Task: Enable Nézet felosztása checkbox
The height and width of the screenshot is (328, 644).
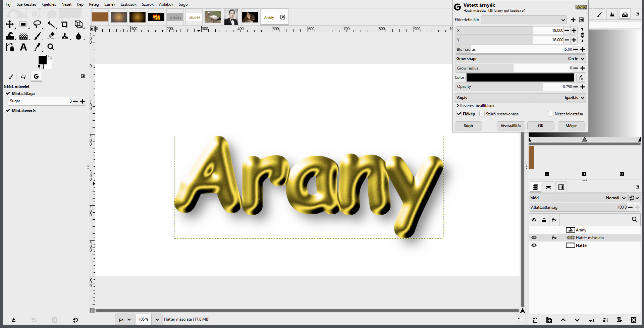Action: pyautogui.click(x=550, y=114)
